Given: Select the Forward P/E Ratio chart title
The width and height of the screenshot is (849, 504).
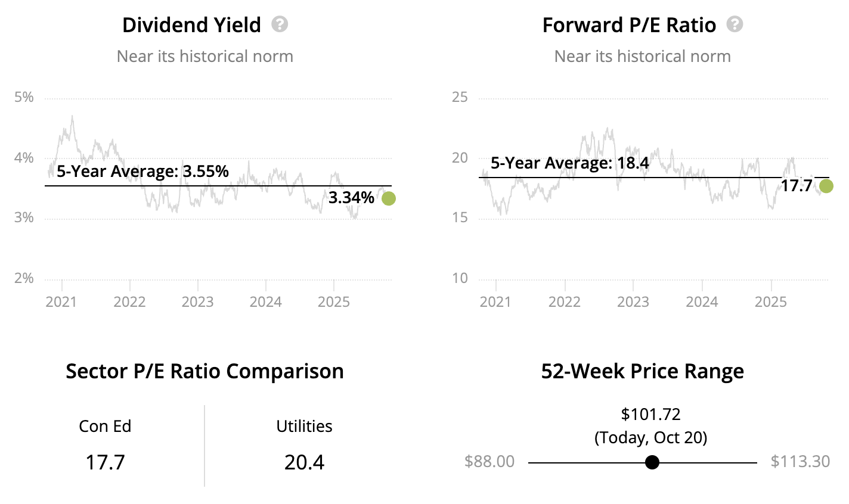Looking at the screenshot, I should pos(629,25).
